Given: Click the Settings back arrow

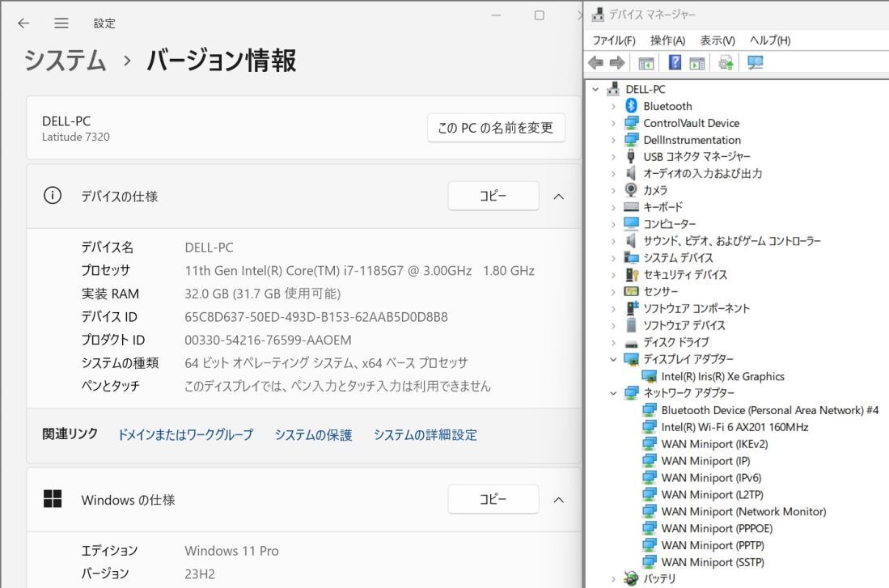Looking at the screenshot, I should pyautogui.click(x=24, y=23).
